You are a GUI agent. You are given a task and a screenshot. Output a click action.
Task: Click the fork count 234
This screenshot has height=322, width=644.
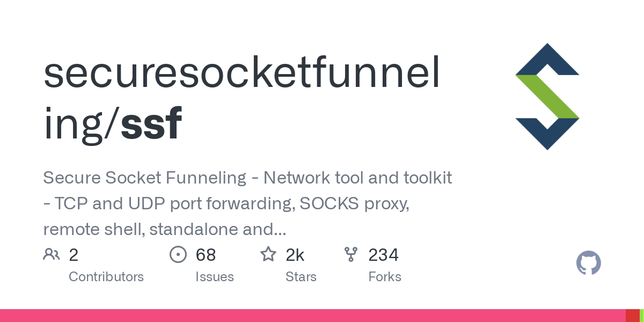coord(383,255)
